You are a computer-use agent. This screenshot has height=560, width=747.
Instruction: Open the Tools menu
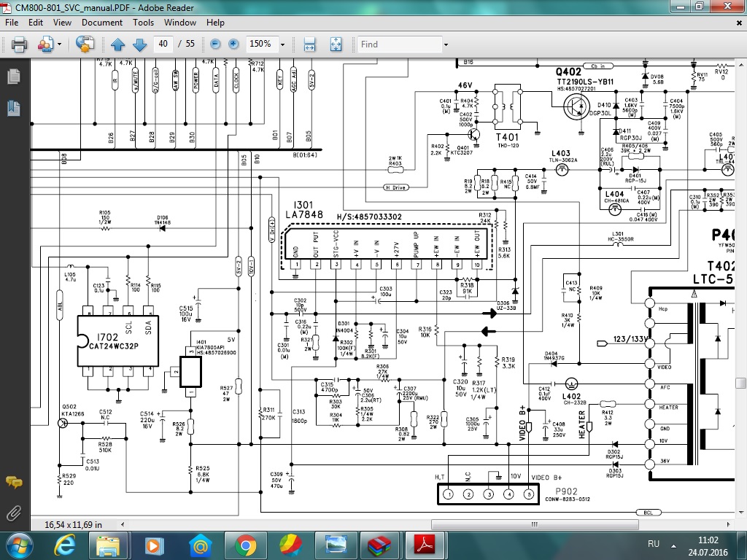(143, 23)
